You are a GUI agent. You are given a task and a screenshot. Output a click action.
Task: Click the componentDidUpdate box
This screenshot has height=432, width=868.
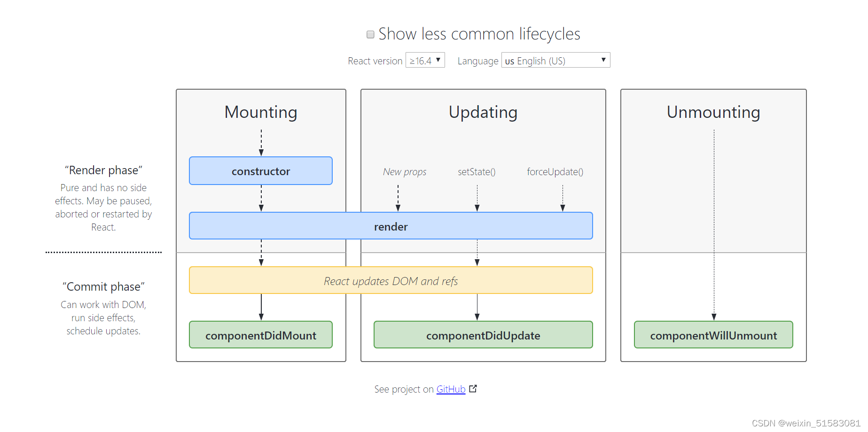pyautogui.click(x=483, y=335)
